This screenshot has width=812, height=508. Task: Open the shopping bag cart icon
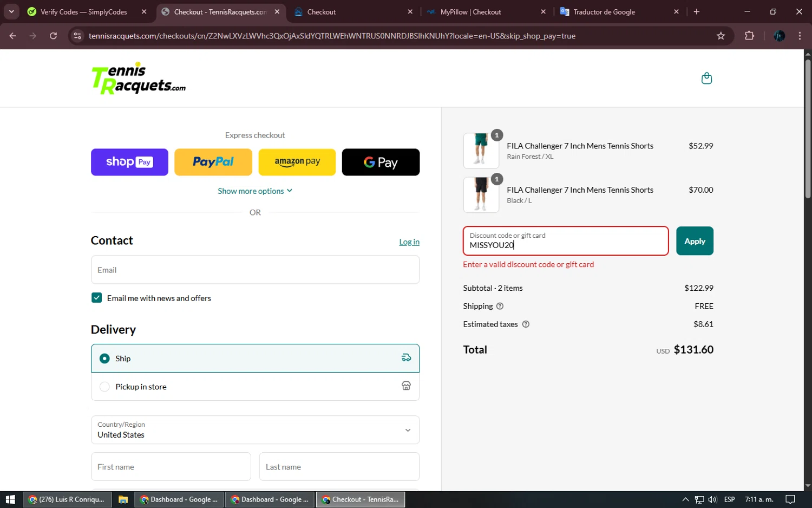(706, 79)
